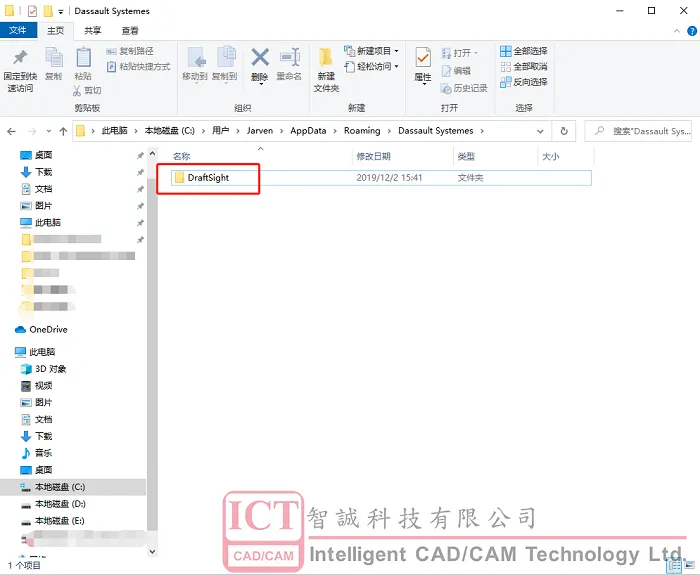Click Invert selection (反向选择)
This screenshot has width=700, height=575.
click(524, 82)
